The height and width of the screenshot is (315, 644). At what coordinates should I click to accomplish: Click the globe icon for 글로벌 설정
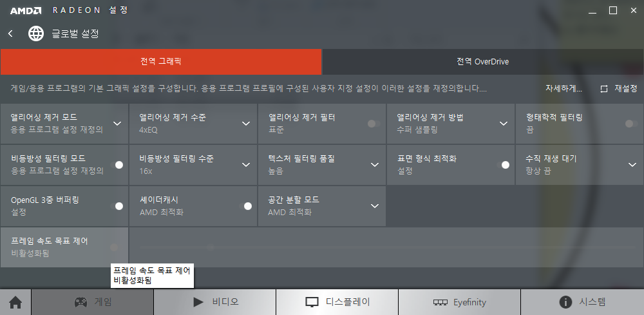pos(36,33)
